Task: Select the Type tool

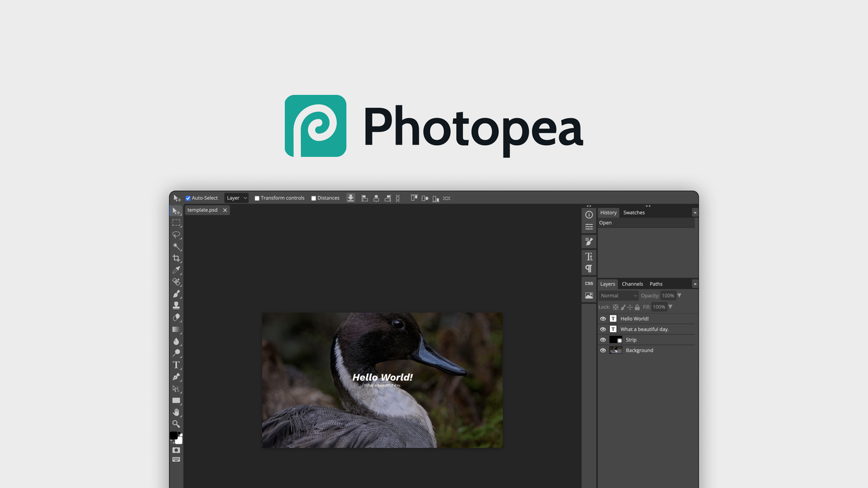Action: pos(177,365)
